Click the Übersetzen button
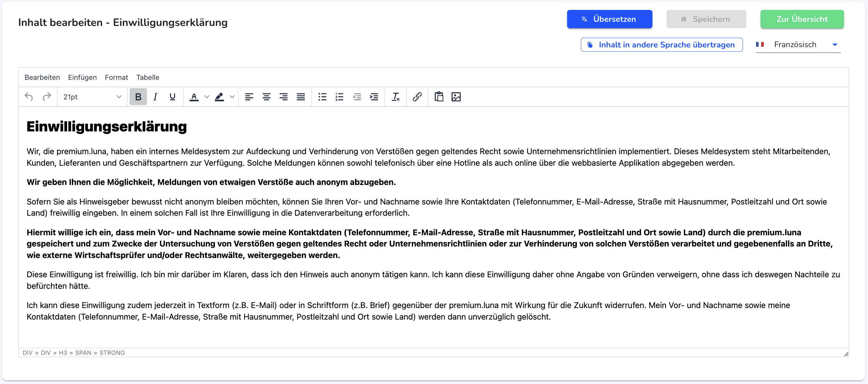The height and width of the screenshot is (384, 868). click(x=609, y=19)
